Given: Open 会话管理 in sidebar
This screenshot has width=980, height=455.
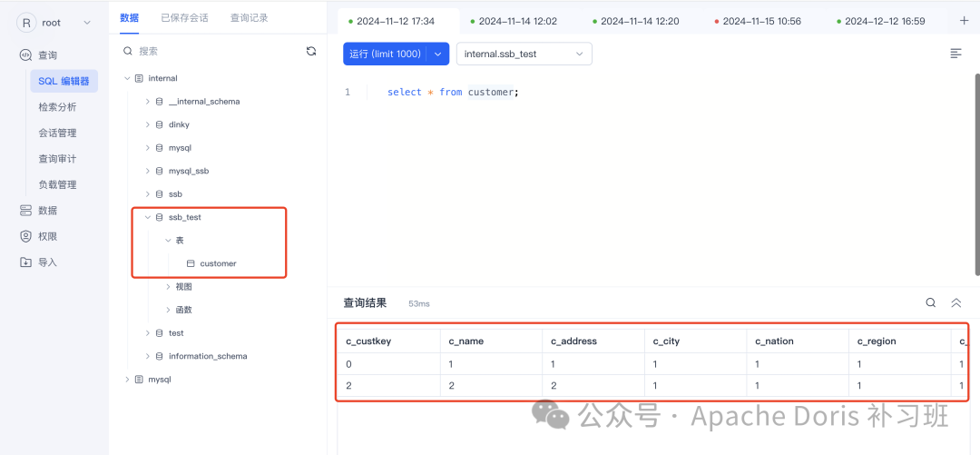Looking at the screenshot, I should point(57,133).
